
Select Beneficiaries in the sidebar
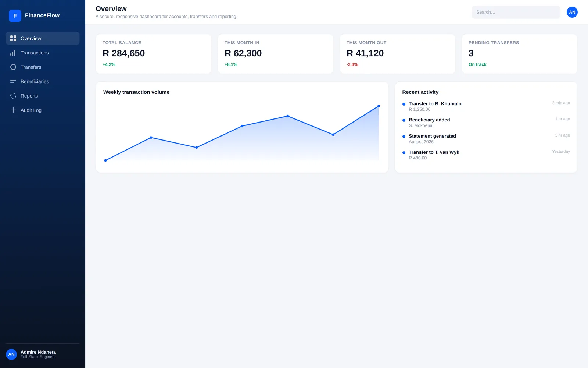tap(43, 81)
